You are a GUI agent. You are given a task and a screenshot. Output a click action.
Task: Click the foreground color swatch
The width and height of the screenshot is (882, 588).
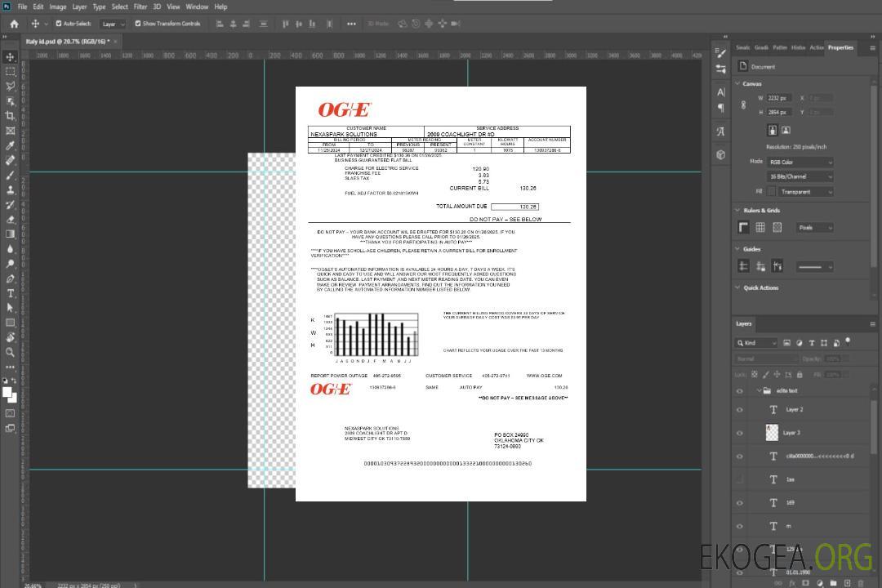pos(7,393)
